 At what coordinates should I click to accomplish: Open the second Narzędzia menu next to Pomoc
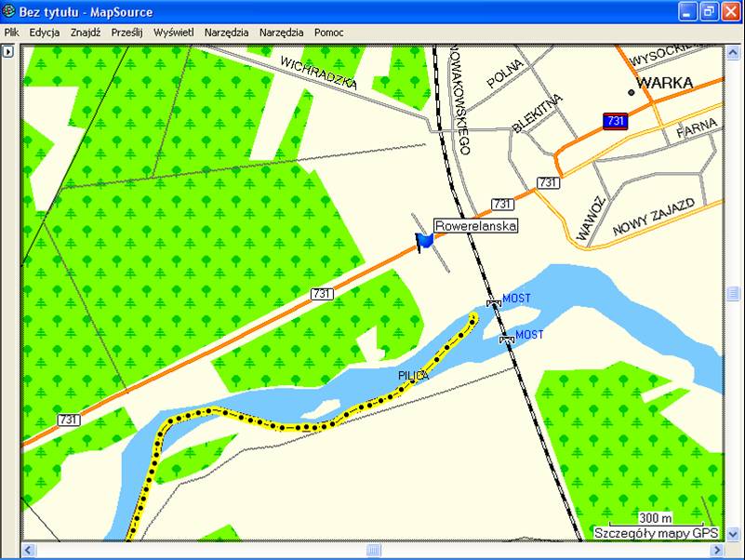[281, 33]
